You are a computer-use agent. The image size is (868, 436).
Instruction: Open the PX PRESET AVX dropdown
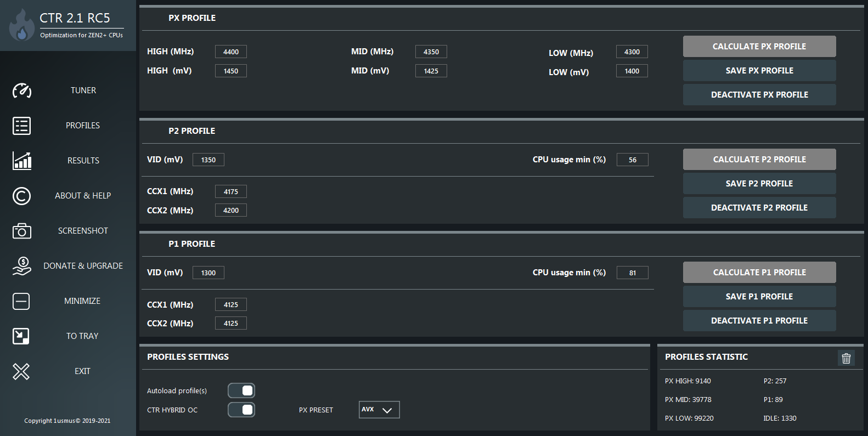point(379,410)
